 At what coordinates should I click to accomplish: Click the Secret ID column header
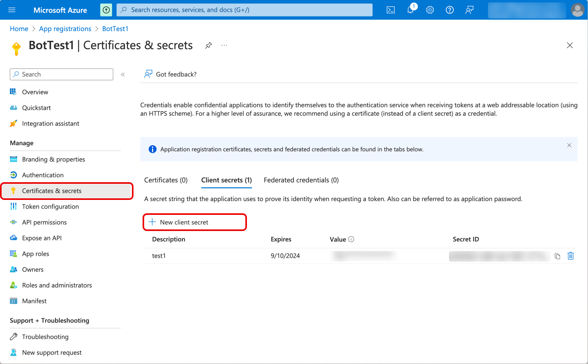pos(466,239)
